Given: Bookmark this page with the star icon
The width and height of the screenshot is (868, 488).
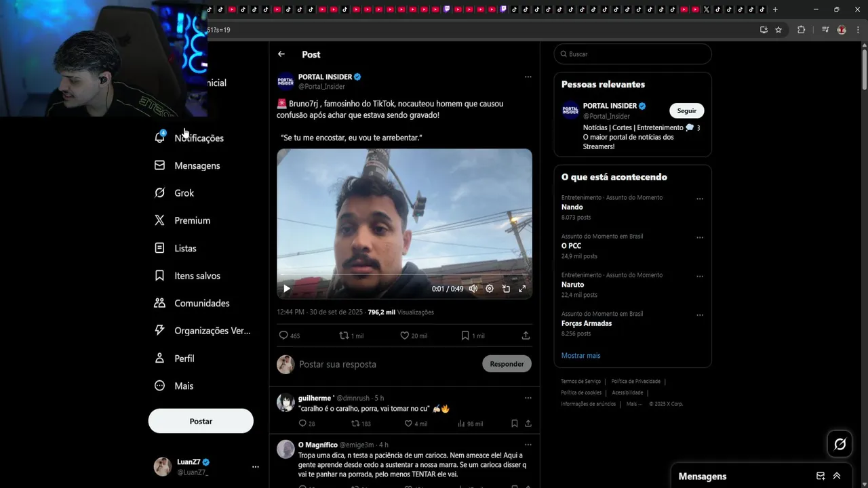Looking at the screenshot, I should click(x=778, y=30).
